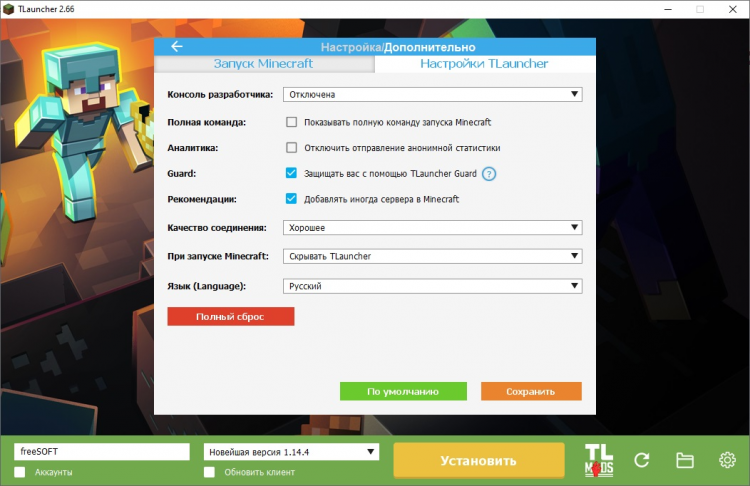
Task: Click the orange Сохранить button
Action: 531,391
